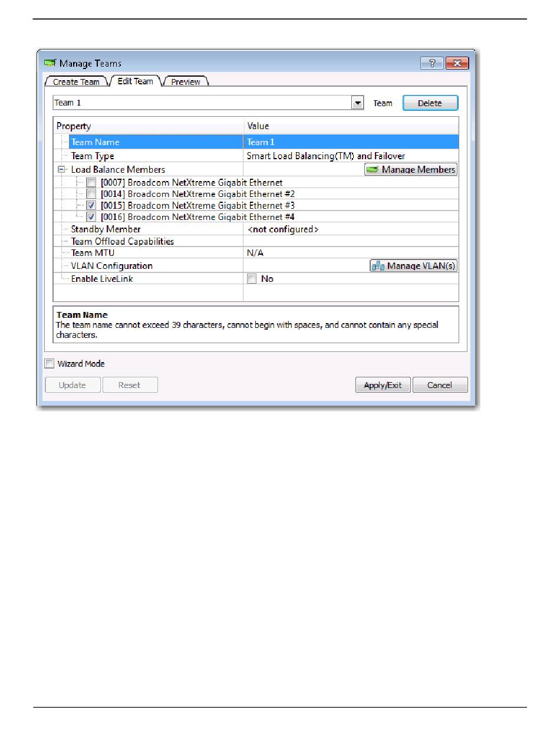Open the Team 1 dropdown arrow
Screen dimensions: 560x743
click(x=357, y=103)
